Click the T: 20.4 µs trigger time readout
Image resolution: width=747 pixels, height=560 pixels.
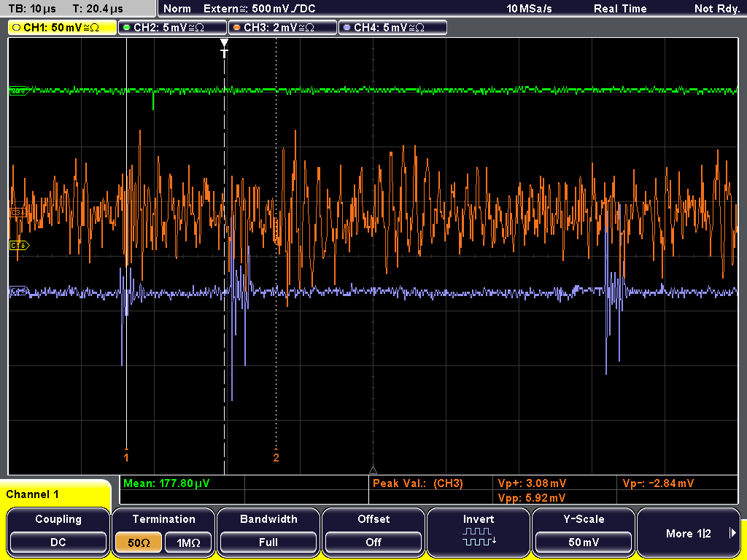[x=98, y=9]
